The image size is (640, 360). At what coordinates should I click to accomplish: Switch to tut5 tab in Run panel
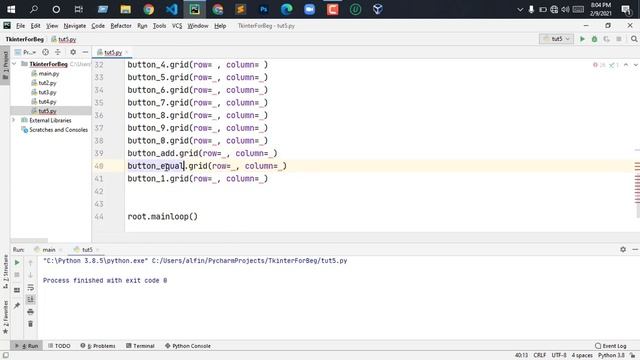[87, 249]
